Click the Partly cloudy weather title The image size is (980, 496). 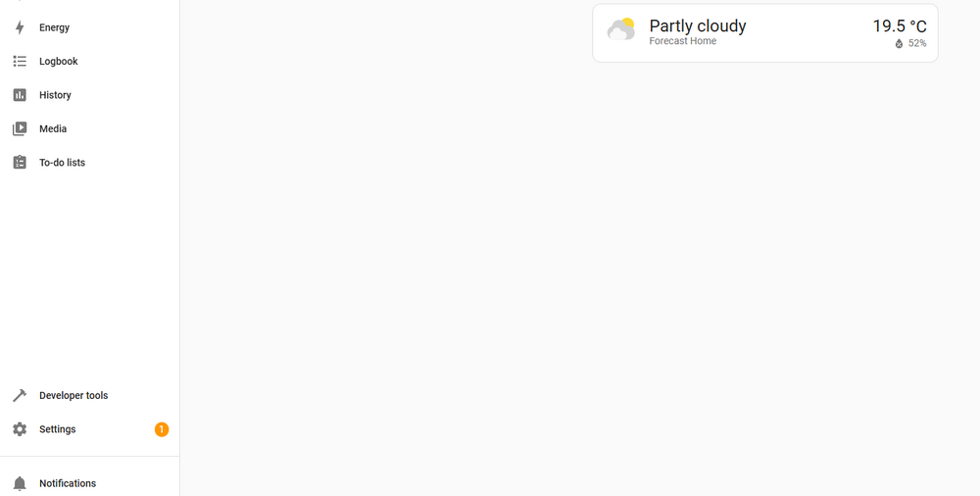point(698,25)
